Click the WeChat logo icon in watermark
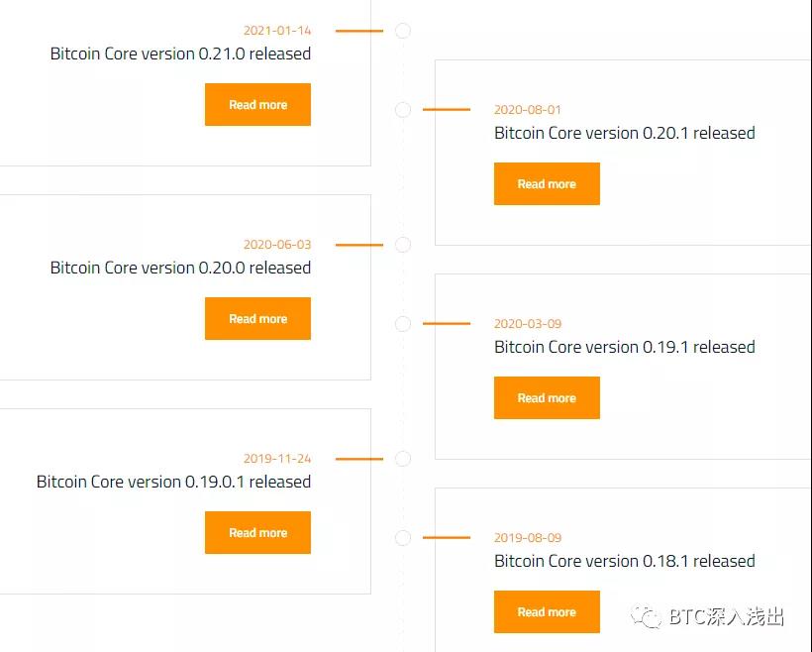 (648, 617)
